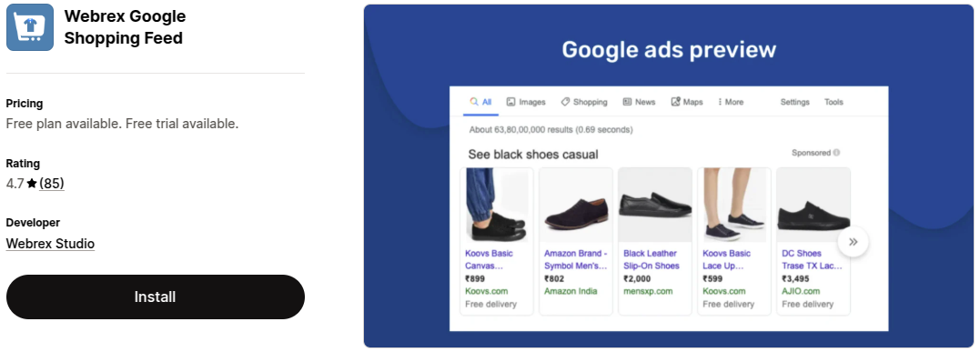This screenshot has width=980, height=352.
Task: Click the Koovs Basic Canvas shoe image
Action: coord(497,205)
